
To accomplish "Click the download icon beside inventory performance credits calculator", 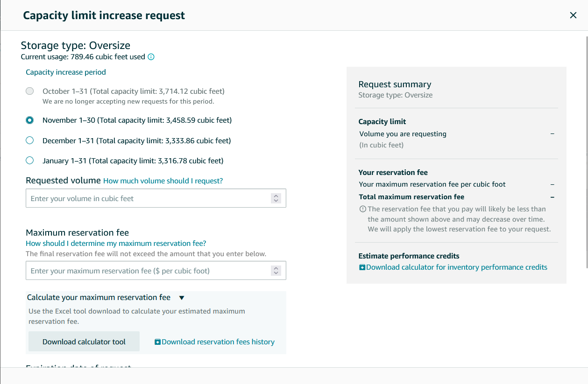I will pyautogui.click(x=362, y=267).
